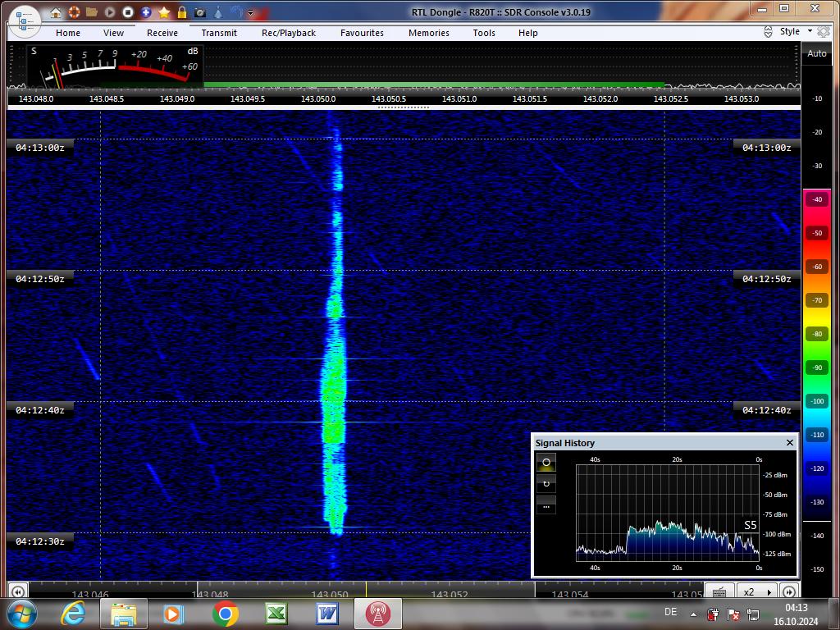Launch Internet Explorer from taskbar
Viewport: 840px width, 630px height.
[x=73, y=614]
